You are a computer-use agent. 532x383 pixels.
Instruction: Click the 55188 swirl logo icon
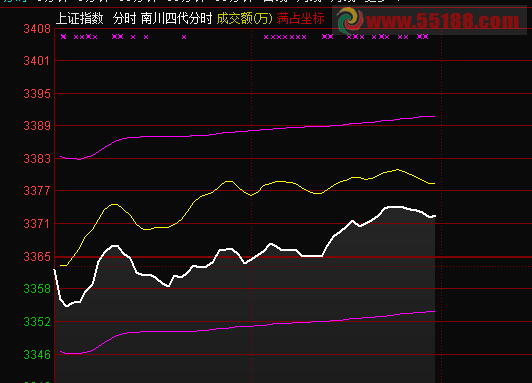[350, 20]
